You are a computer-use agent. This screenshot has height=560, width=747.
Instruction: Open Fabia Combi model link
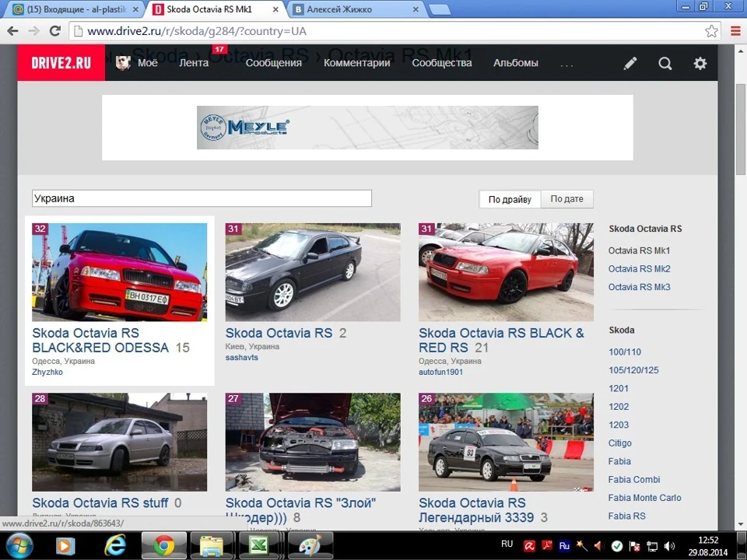click(x=634, y=480)
